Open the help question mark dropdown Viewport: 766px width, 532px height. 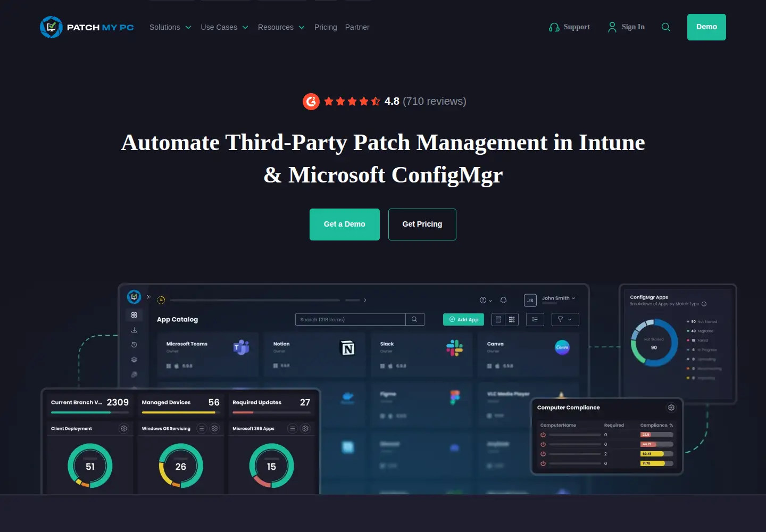coord(486,300)
